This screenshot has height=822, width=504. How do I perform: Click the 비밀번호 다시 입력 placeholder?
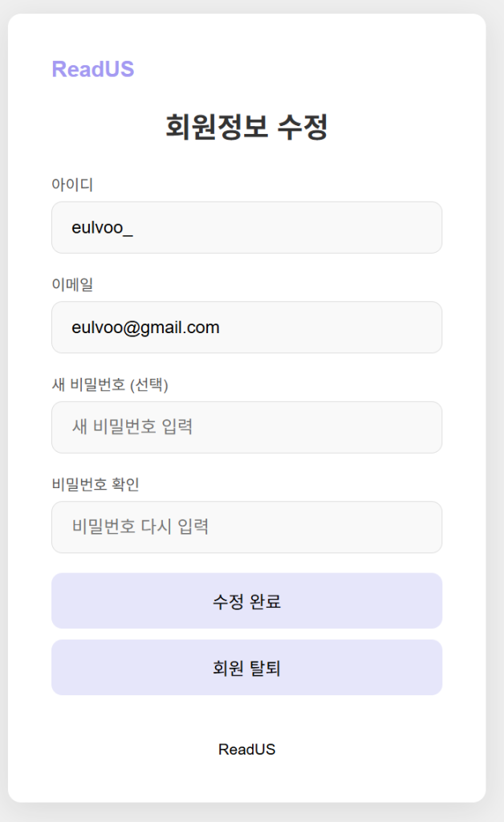tap(140, 527)
